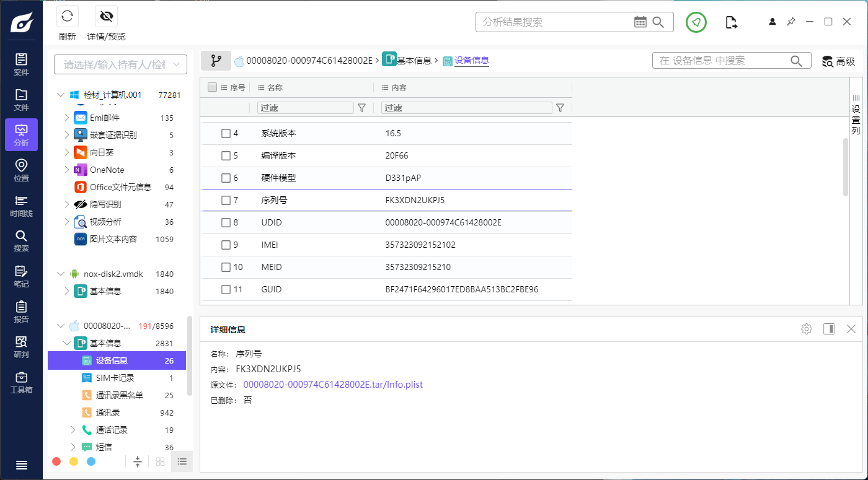Click the branch tree icon button
This screenshot has width=868, height=480.
coord(216,61)
